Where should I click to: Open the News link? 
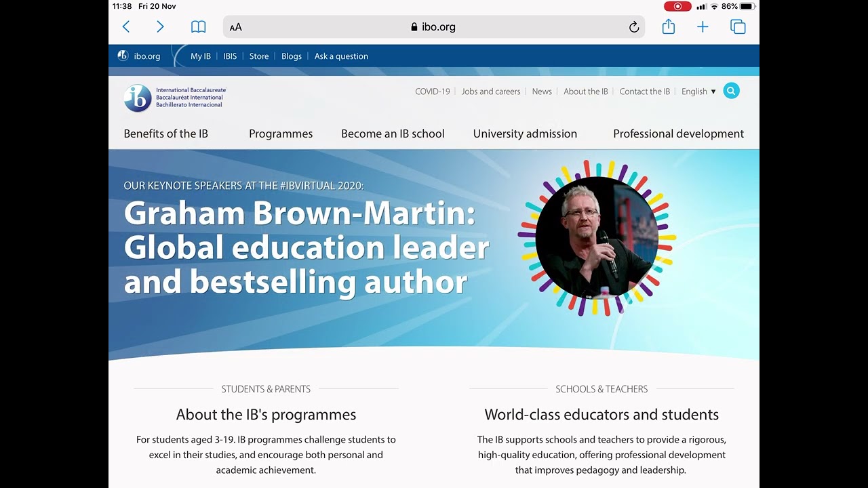coord(542,91)
